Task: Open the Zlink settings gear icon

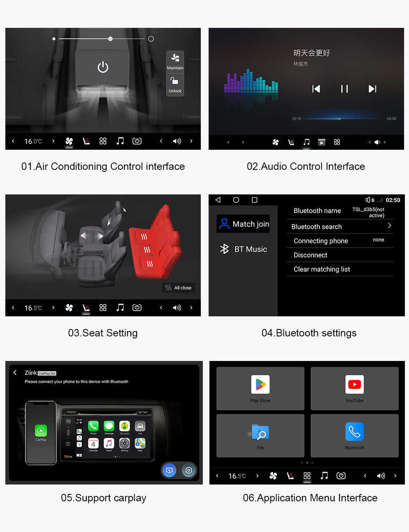Action: pos(189,470)
